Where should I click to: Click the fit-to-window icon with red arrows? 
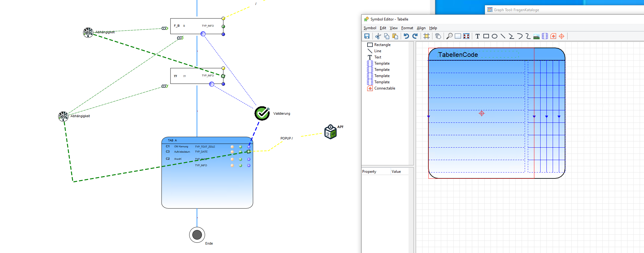point(466,36)
